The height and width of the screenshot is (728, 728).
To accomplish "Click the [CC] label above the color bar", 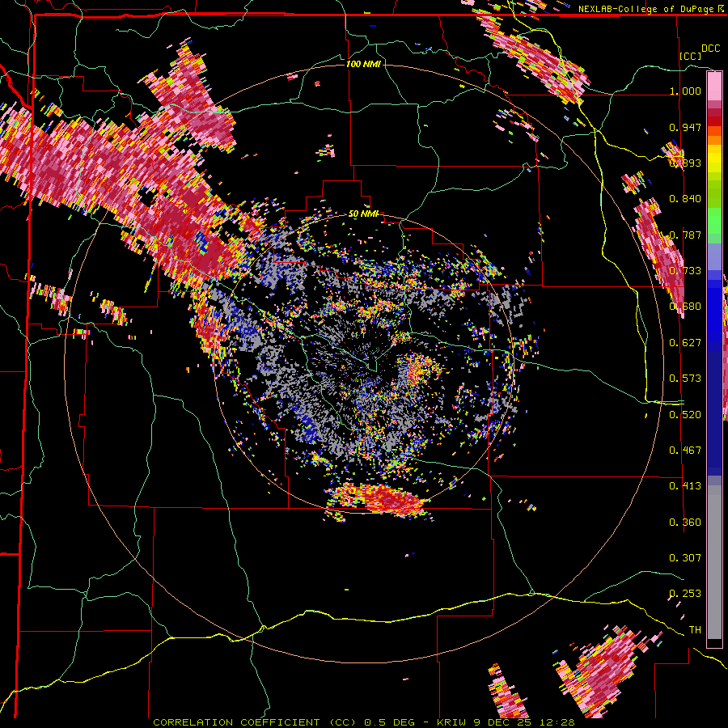I will (690, 56).
